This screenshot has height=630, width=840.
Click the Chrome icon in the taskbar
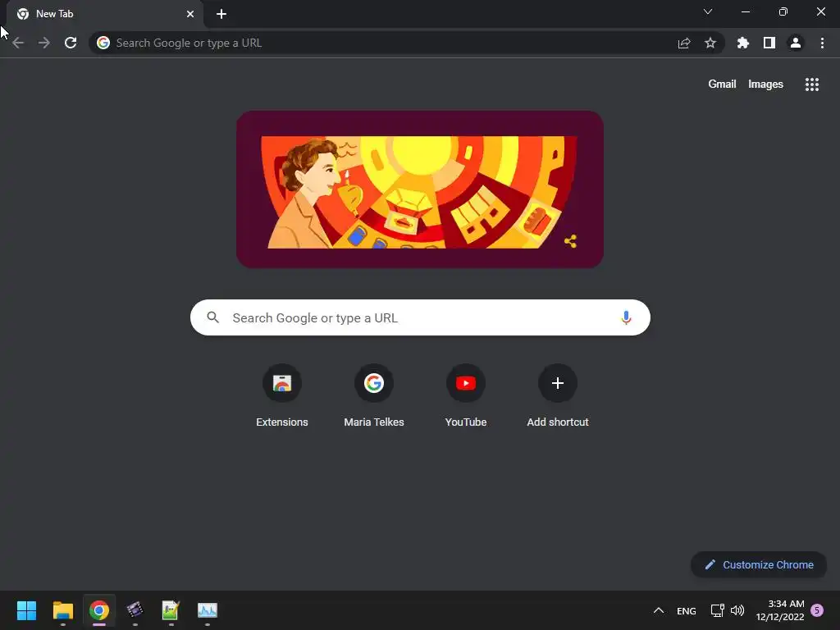[x=99, y=610]
